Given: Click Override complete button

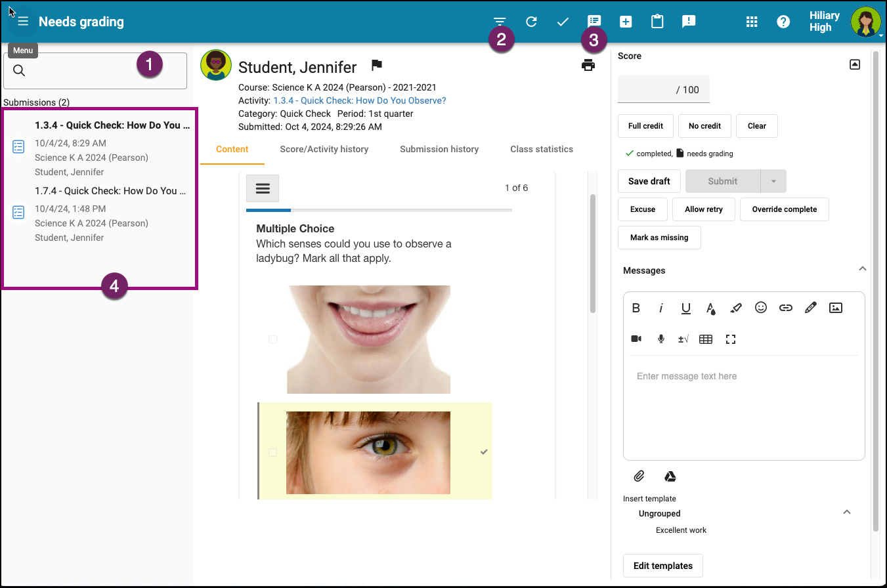Looking at the screenshot, I should 785,209.
